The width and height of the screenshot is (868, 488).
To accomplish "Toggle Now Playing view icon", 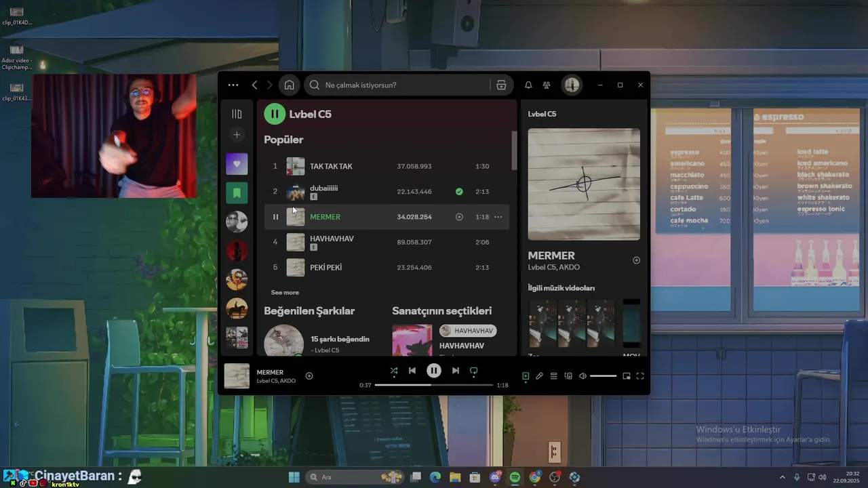I will [526, 376].
